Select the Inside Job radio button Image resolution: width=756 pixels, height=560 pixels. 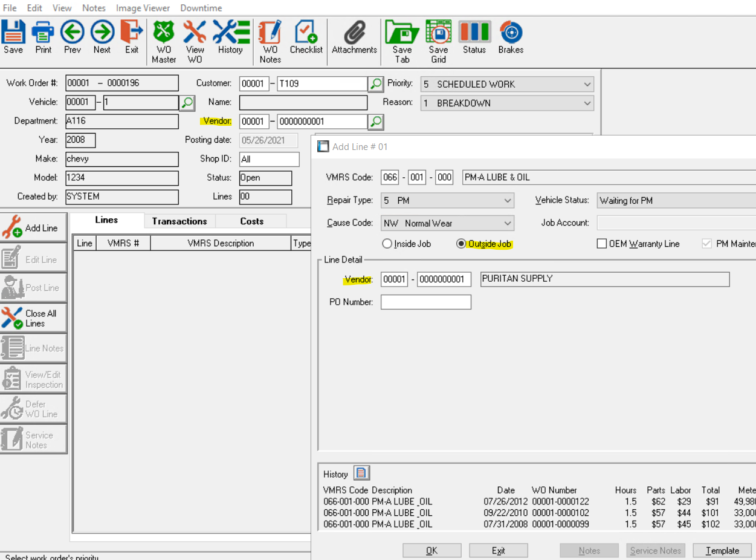pyautogui.click(x=387, y=244)
